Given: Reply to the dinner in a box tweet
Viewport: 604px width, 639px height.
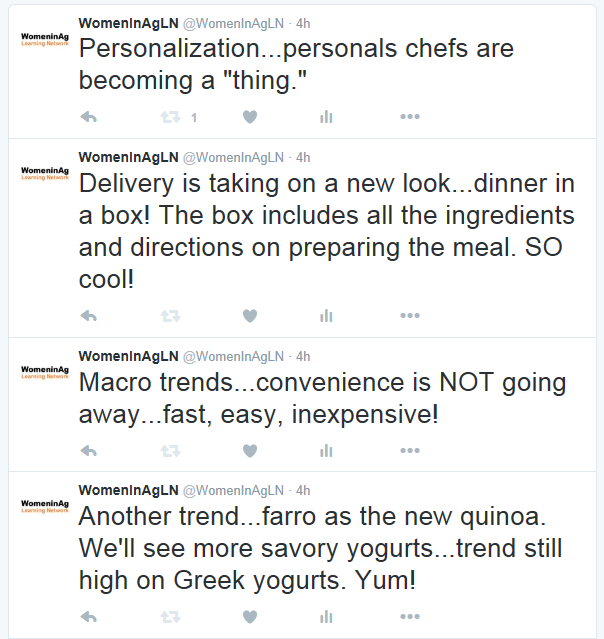Looking at the screenshot, I should (88, 316).
